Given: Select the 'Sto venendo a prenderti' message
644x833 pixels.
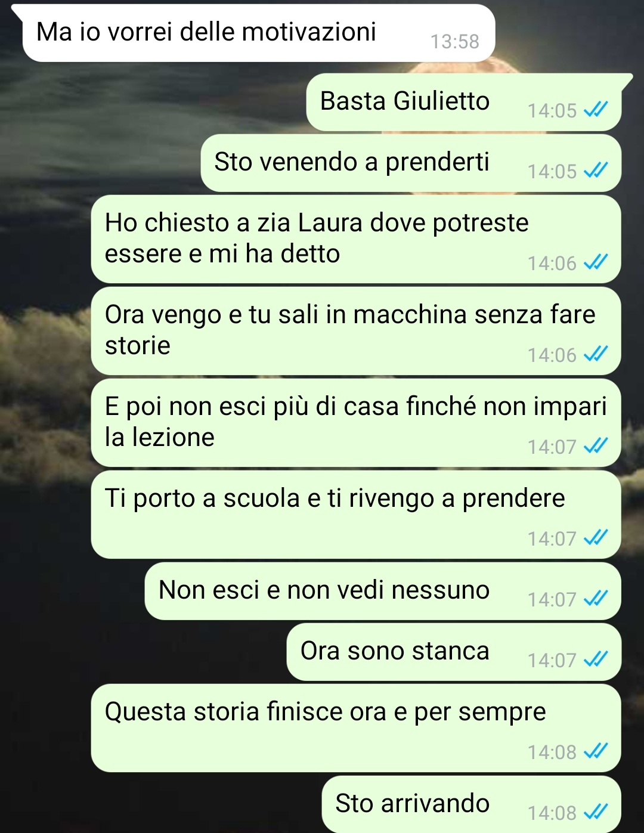Looking at the screenshot, I should (x=411, y=163).
